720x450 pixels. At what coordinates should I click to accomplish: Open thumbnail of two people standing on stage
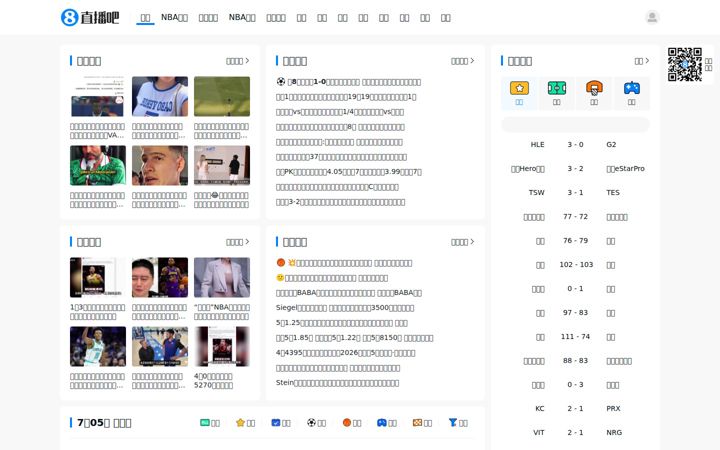(222, 165)
